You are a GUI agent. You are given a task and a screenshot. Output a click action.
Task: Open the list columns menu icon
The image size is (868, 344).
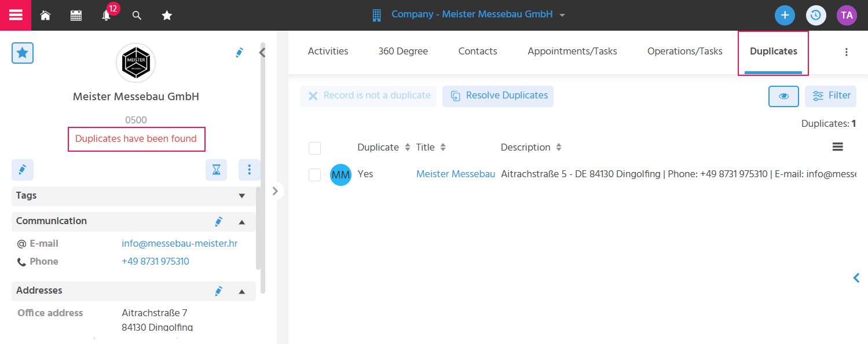click(837, 147)
